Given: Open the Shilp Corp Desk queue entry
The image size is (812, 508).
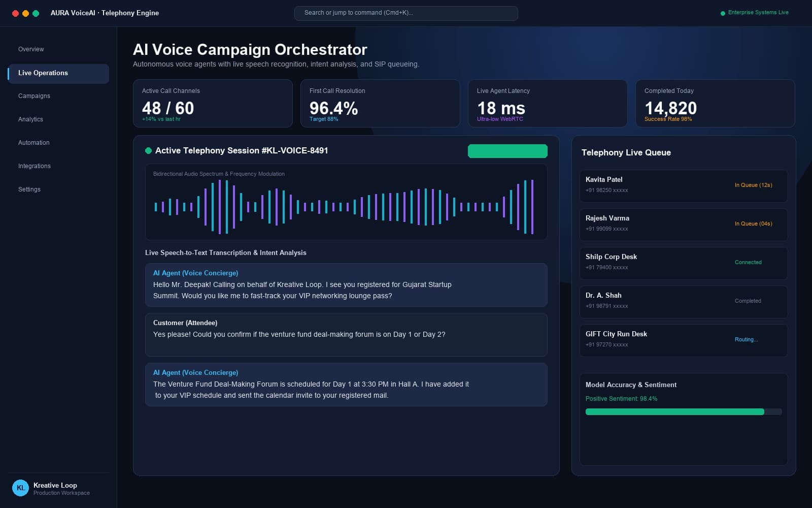Looking at the screenshot, I should tap(684, 263).
